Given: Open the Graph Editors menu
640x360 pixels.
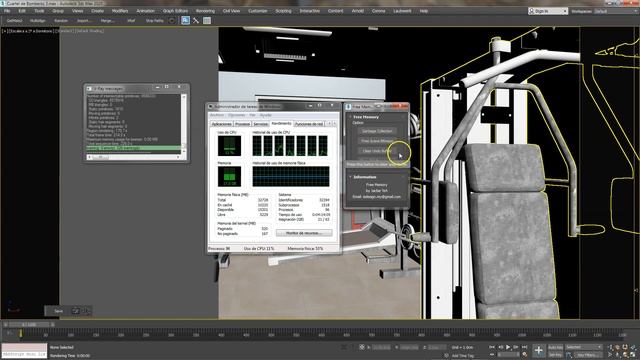Looking at the screenshot, I should click(x=175, y=11).
